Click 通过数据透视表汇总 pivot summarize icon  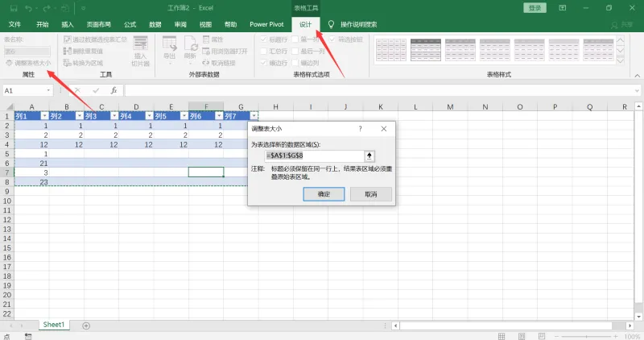(x=68, y=39)
